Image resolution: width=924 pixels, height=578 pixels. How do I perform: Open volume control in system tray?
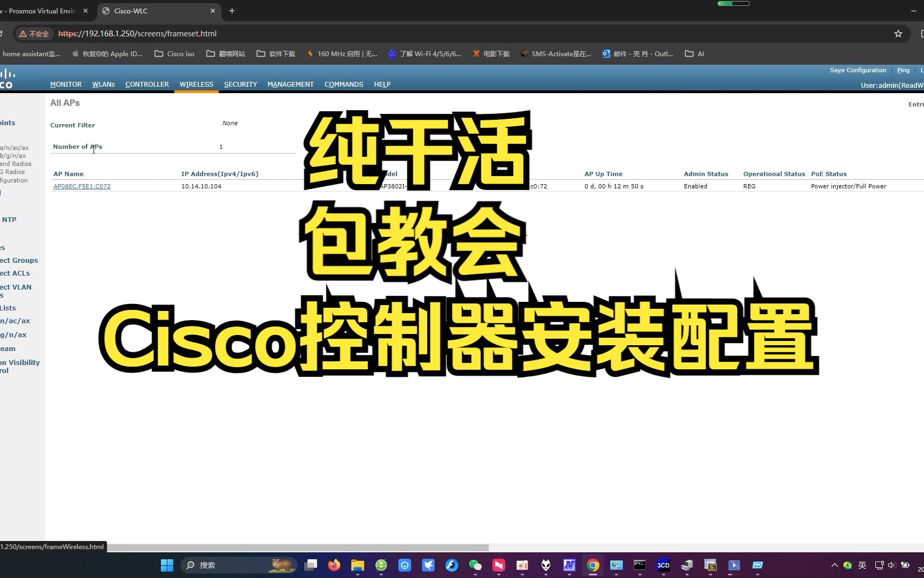(x=891, y=565)
